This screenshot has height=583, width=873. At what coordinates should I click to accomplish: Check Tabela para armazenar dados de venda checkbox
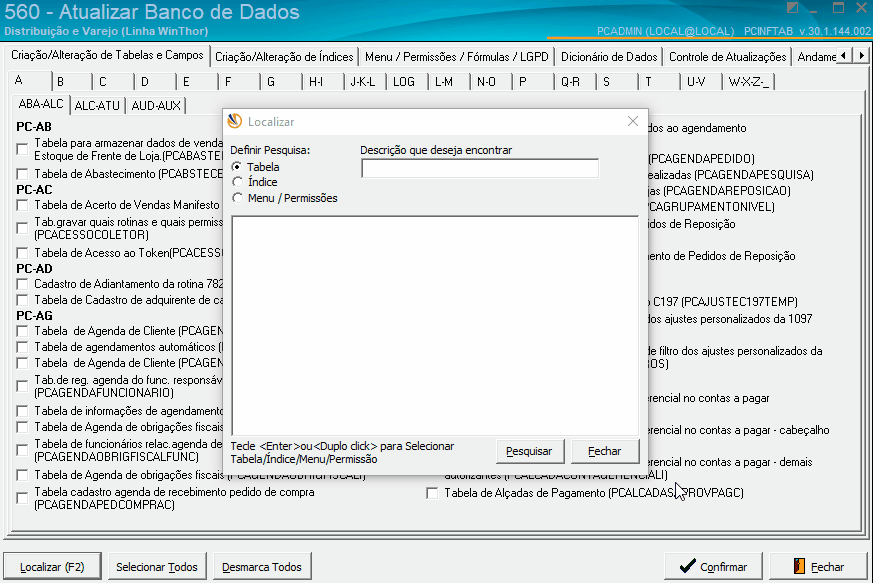(x=22, y=149)
